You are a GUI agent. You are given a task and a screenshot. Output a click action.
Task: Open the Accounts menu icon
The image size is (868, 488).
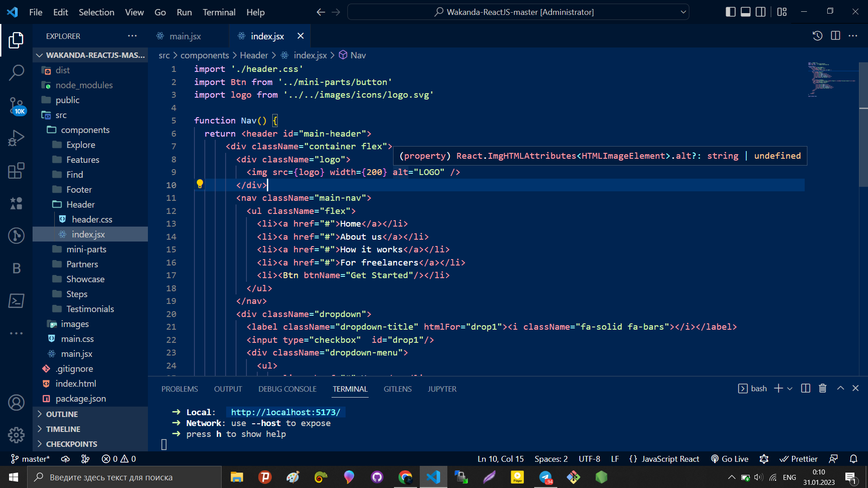click(x=16, y=403)
